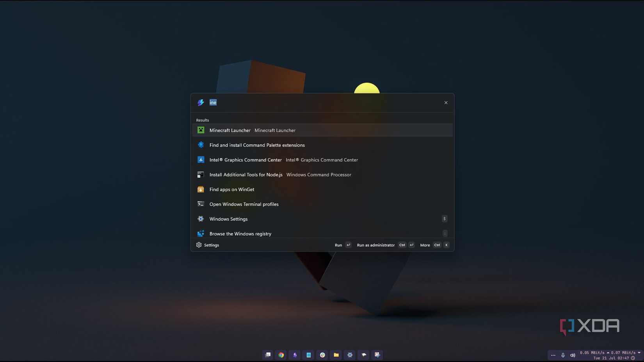Click the round colorful icon in taskbar

pyautogui.click(x=322, y=355)
